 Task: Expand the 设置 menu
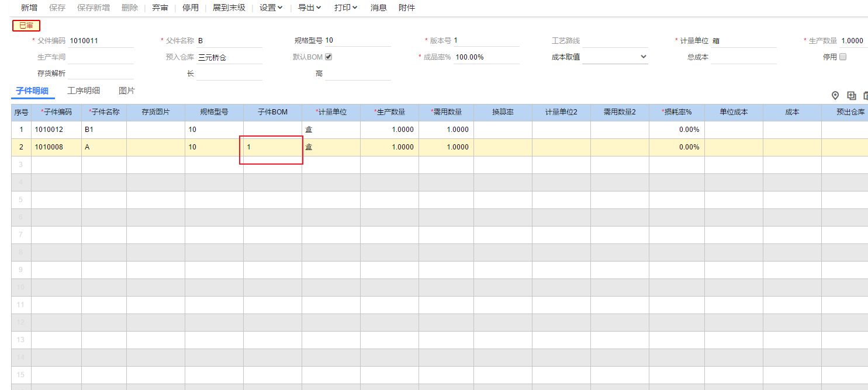coord(271,8)
